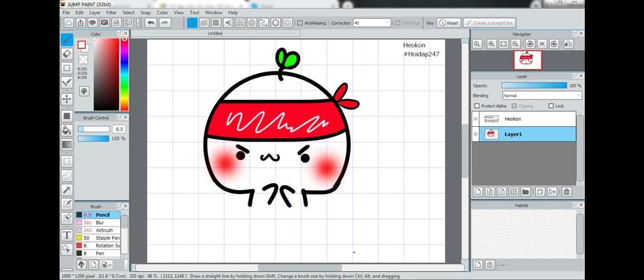The width and height of the screenshot is (644, 280).
Task: Open the Snap menu
Action: tap(145, 13)
